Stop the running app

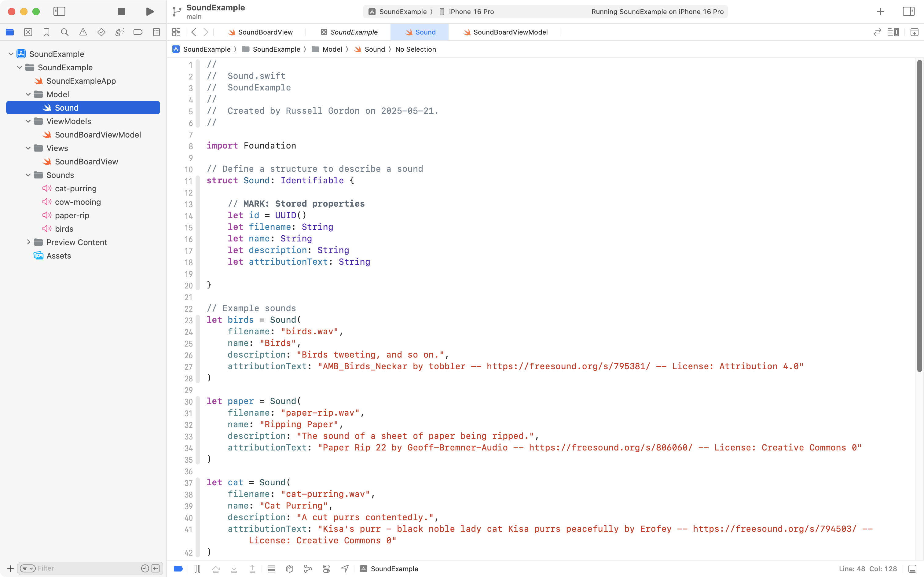coord(121,11)
